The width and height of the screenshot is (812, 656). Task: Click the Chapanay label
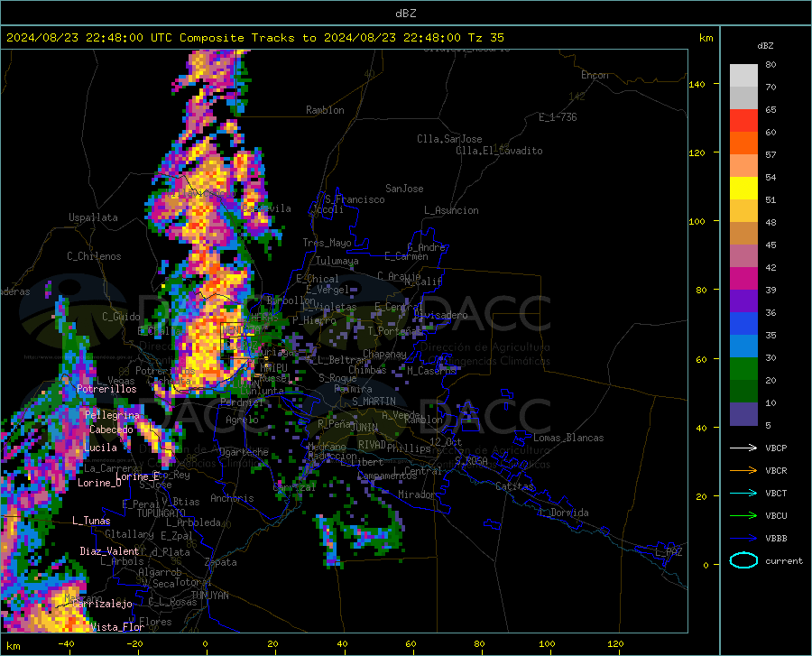384,354
